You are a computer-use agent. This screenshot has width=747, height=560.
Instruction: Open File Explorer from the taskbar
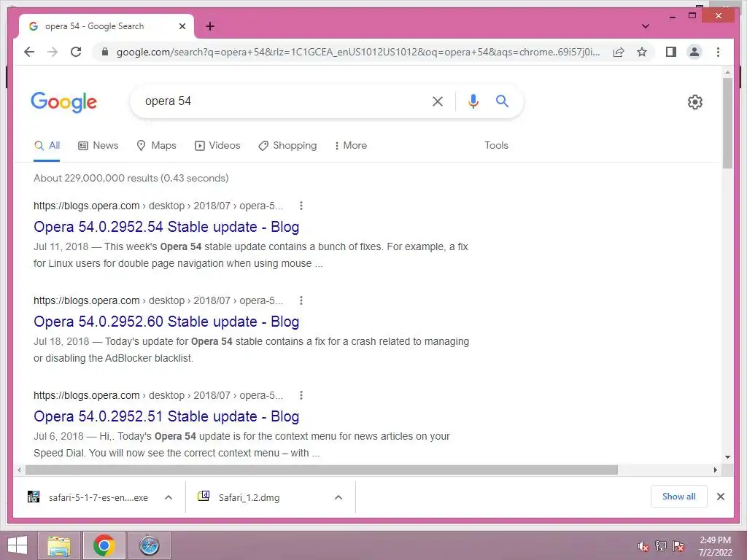coord(59,545)
